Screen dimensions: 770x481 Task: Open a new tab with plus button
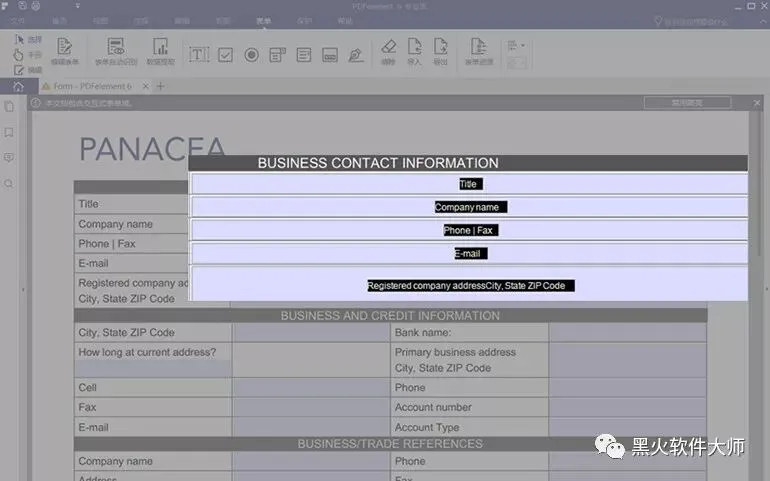pyautogui.click(x=161, y=86)
